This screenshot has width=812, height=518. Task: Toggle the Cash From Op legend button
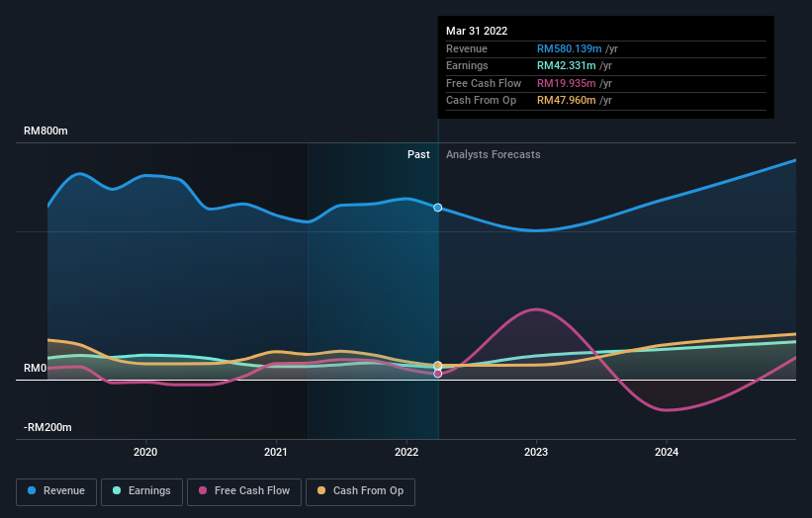point(360,491)
